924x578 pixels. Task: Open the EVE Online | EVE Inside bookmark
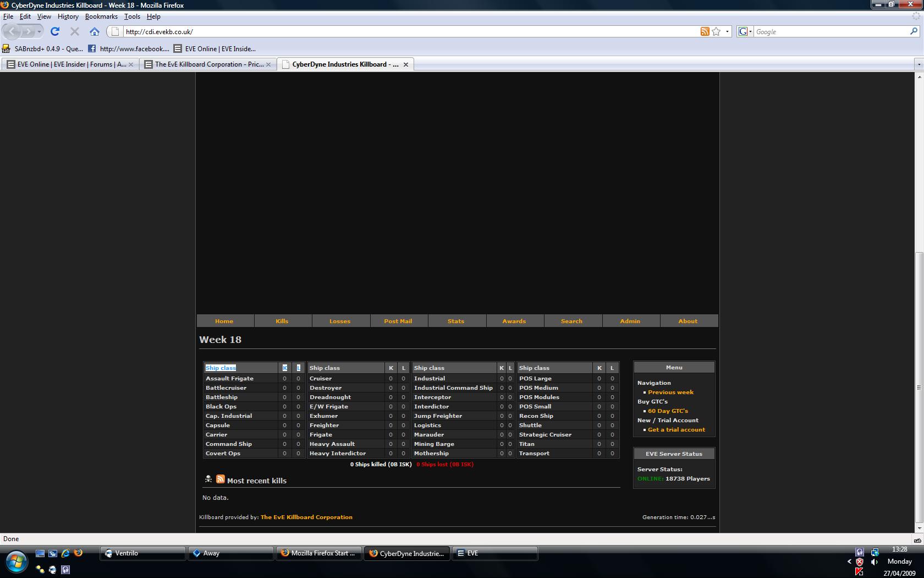pos(215,48)
